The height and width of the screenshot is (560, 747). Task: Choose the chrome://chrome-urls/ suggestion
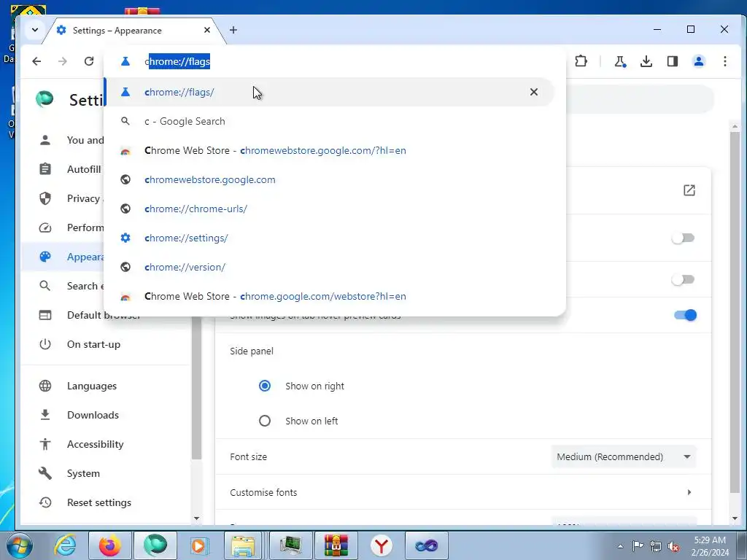coord(329,209)
